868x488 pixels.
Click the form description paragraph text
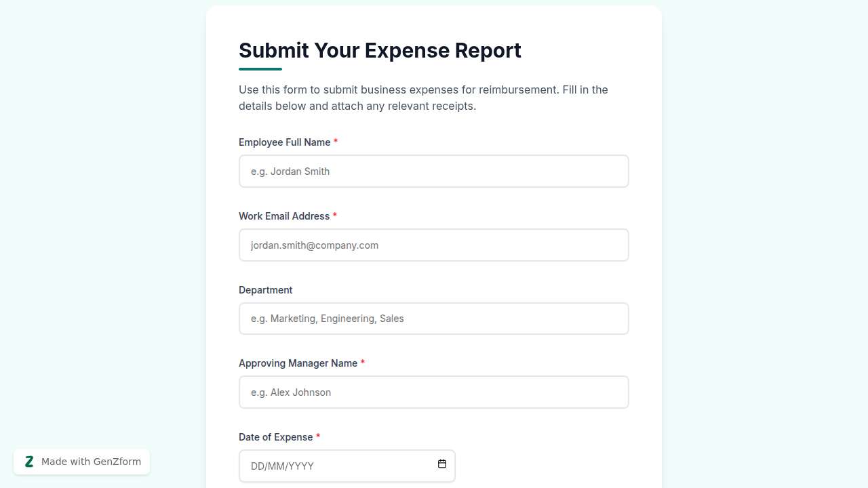click(423, 98)
